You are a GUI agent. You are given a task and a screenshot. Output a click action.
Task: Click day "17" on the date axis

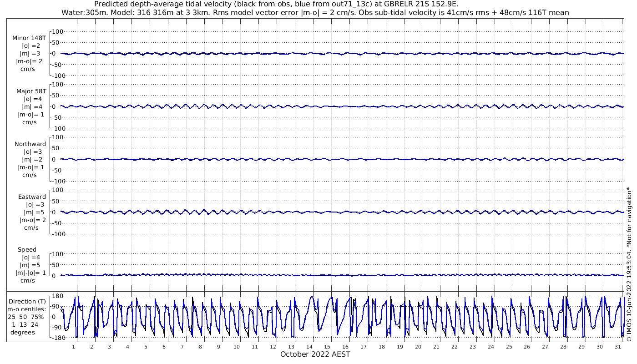click(364, 347)
